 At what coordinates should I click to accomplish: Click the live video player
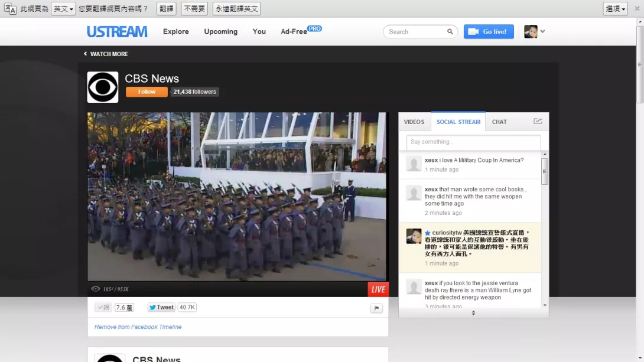click(x=237, y=197)
